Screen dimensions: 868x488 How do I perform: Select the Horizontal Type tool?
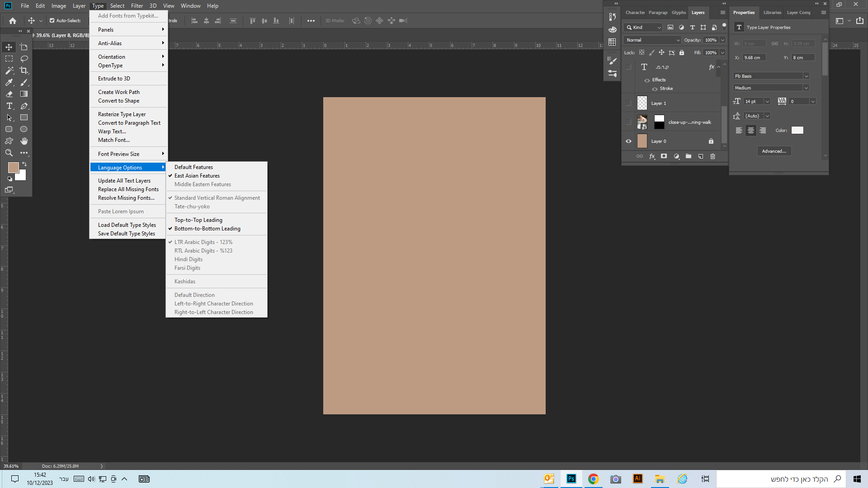click(9, 106)
